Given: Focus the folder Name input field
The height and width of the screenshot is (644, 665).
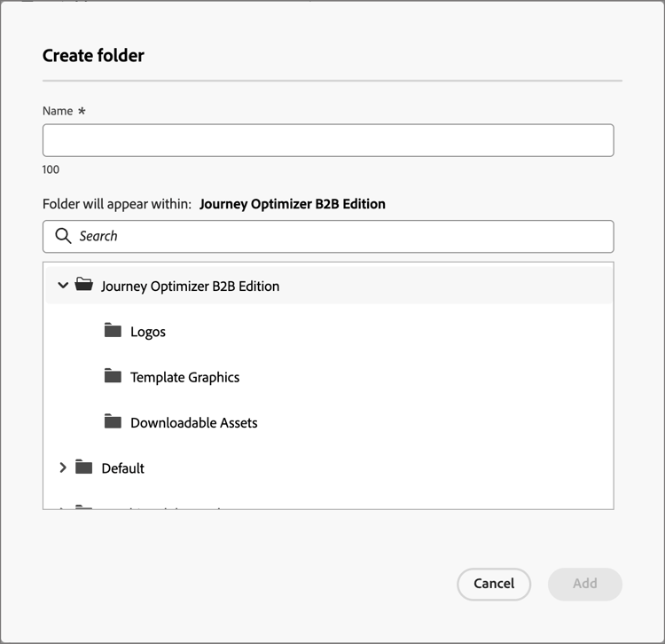Looking at the screenshot, I should coord(328,140).
